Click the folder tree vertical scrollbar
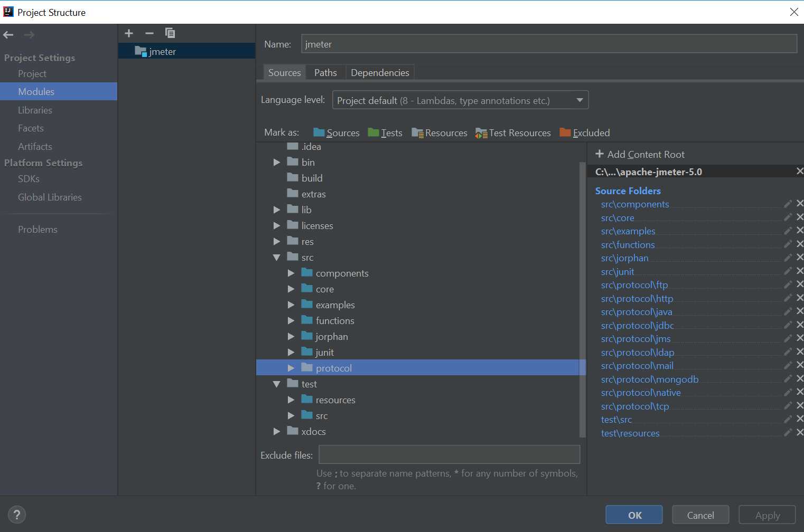 (583, 299)
